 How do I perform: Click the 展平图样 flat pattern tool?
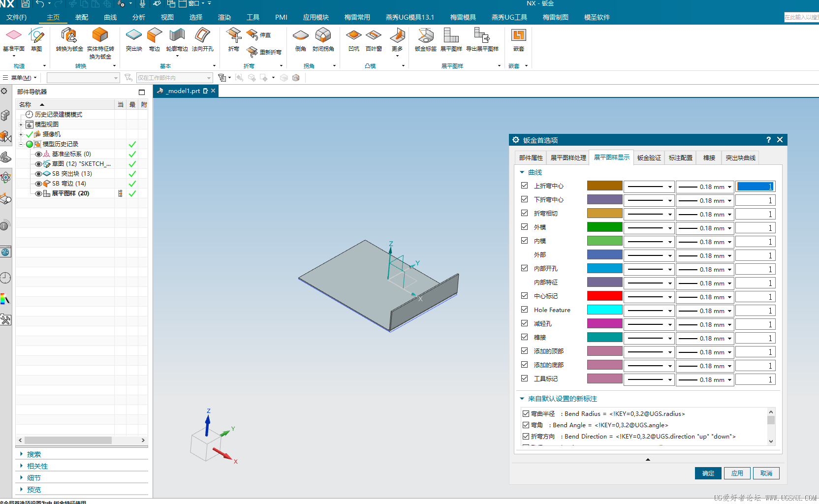click(x=451, y=39)
